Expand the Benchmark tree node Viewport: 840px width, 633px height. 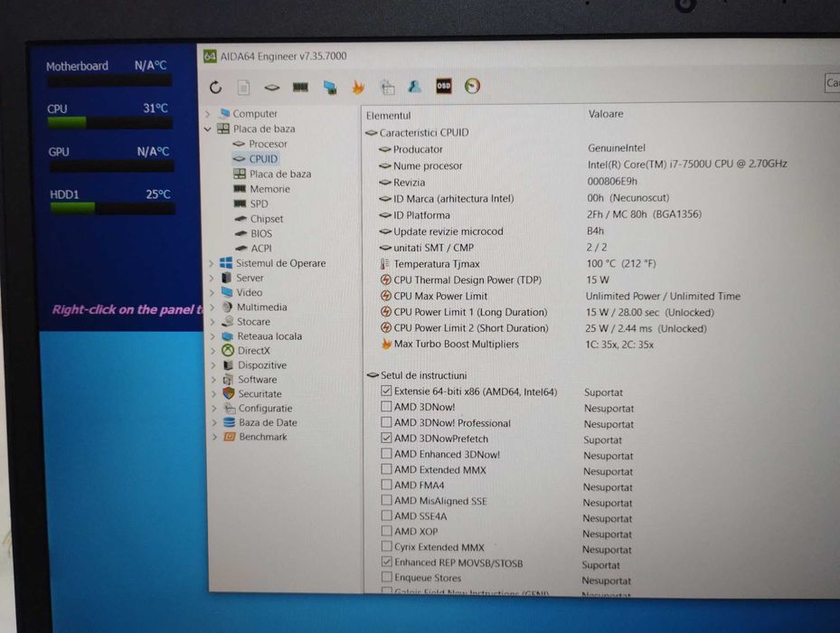point(214,437)
